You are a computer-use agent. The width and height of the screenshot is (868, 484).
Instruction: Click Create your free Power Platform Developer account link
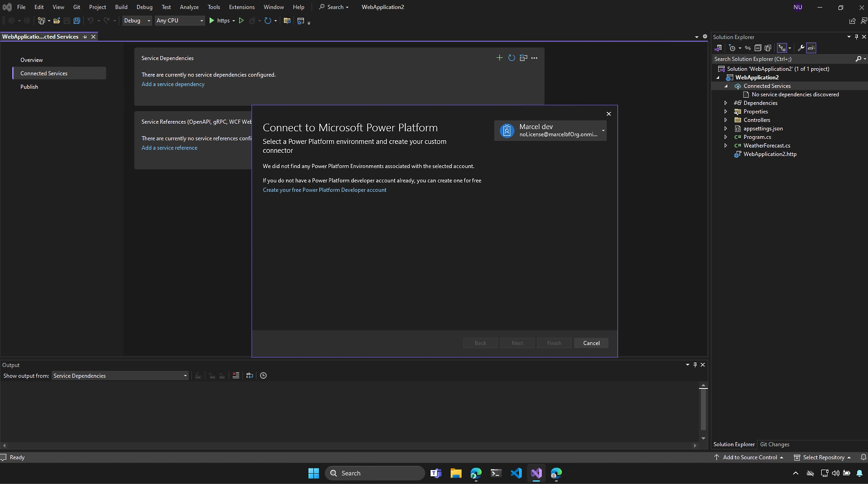click(x=324, y=190)
